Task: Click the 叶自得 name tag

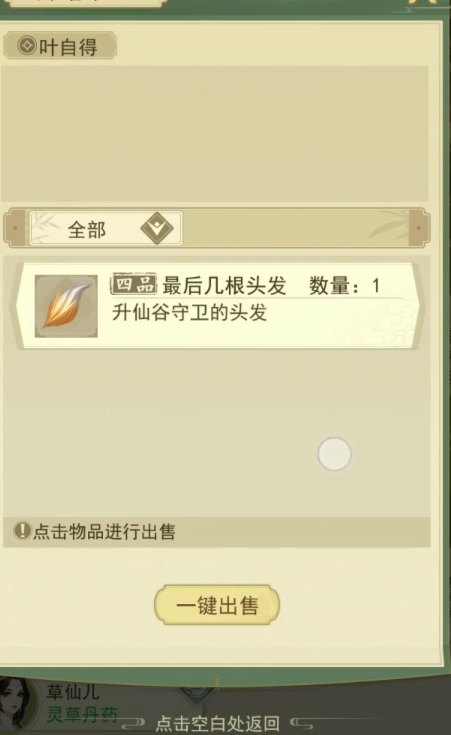Action: pos(60,46)
